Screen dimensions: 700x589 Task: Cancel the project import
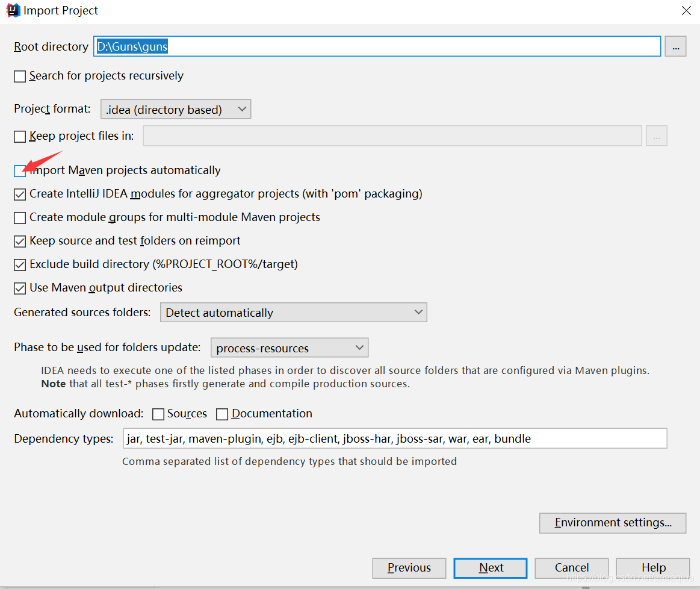(x=572, y=568)
